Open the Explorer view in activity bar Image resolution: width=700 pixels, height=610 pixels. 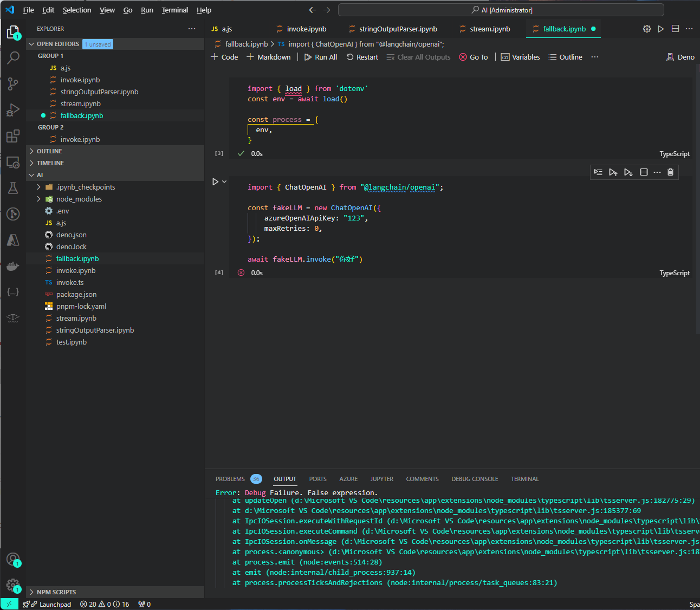tap(13, 33)
